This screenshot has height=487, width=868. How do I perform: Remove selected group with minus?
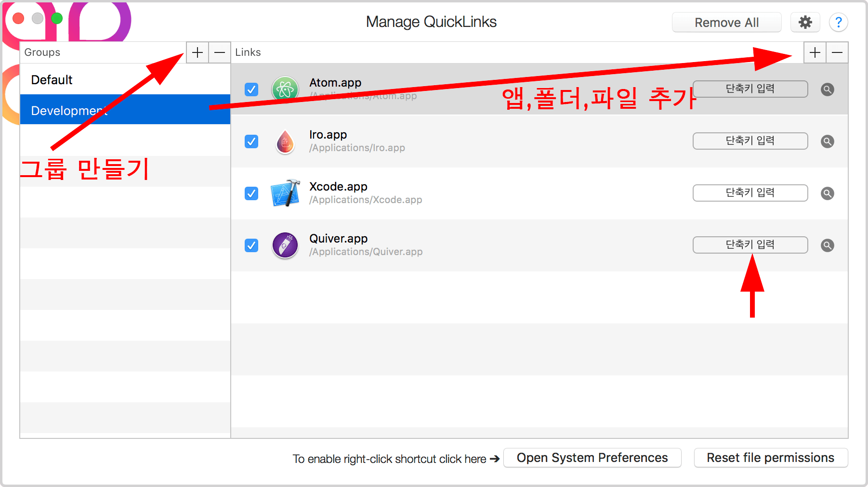tap(220, 52)
